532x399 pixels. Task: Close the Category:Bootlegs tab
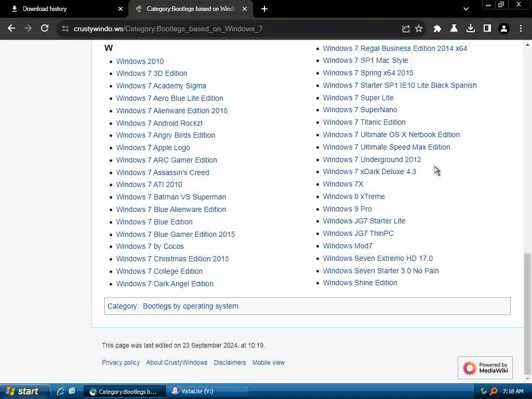(x=245, y=9)
